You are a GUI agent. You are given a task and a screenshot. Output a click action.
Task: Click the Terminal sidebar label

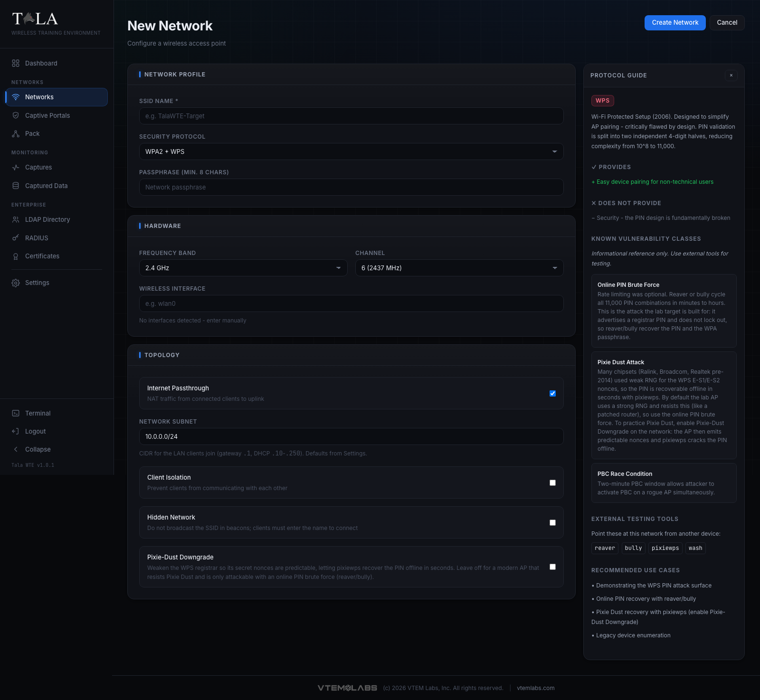[38, 413]
